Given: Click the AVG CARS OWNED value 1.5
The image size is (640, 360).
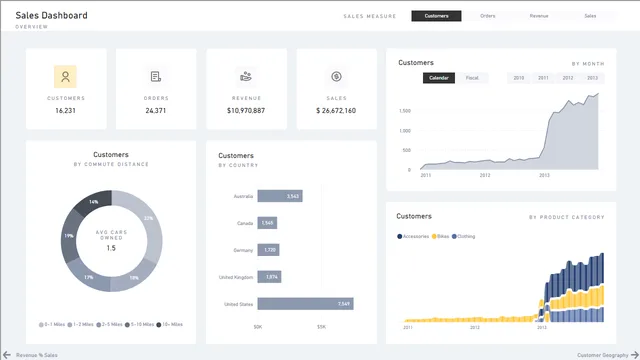Looking at the screenshot, I should tap(111, 248).
